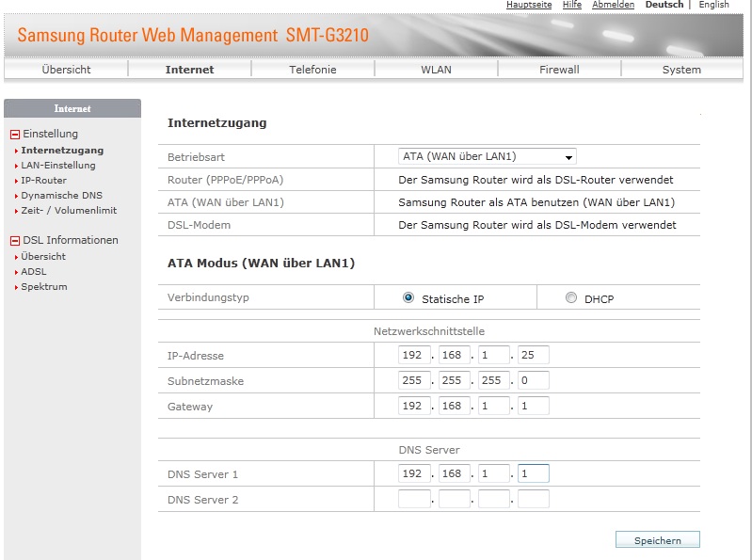
Task: Collapse the Einstellung section minus icon
Action: pyautogui.click(x=15, y=135)
